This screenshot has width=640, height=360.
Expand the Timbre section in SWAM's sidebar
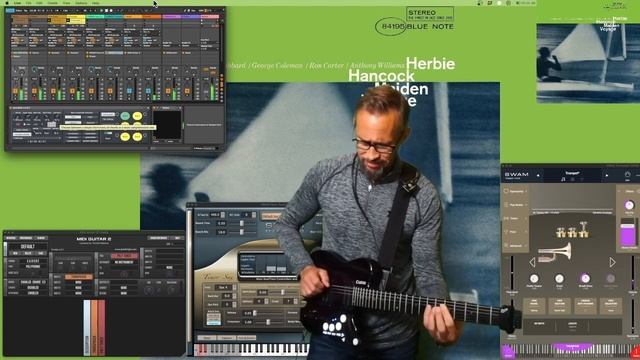[x=516, y=218]
